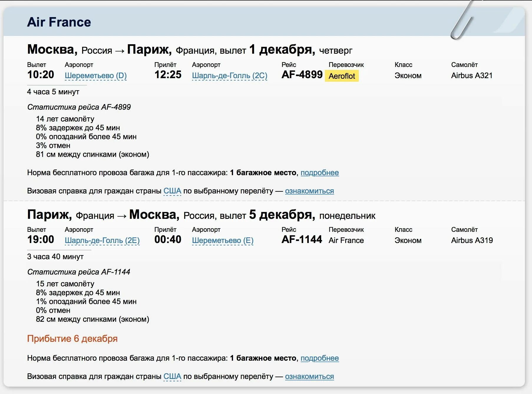Screen dimensions: 532x394
Task: Change country США in first visa note
Action: click(x=172, y=191)
